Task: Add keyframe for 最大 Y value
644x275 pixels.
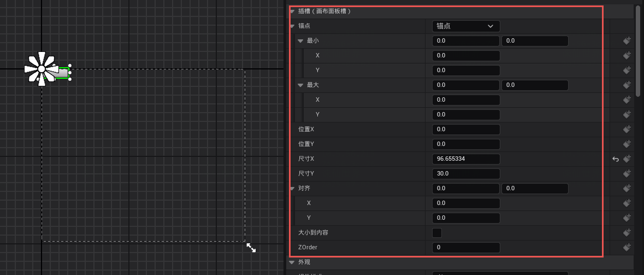Action: point(627,115)
